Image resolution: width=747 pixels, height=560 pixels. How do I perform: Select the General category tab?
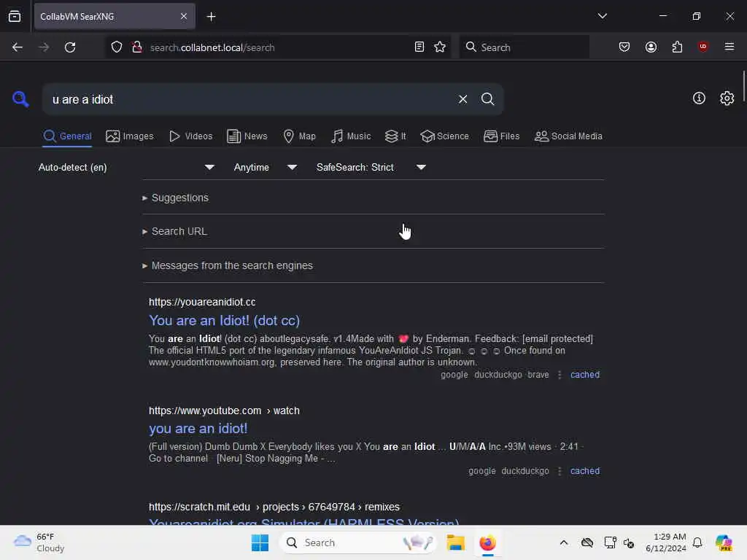pos(67,136)
